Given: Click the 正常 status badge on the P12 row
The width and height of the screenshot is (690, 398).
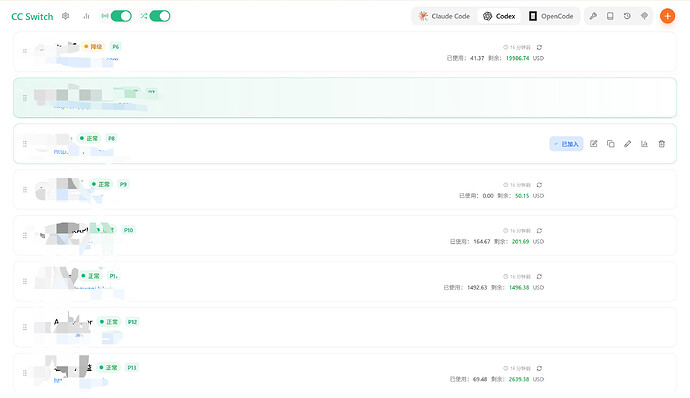Looking at the screenshot, I should [x=109, y=322].
